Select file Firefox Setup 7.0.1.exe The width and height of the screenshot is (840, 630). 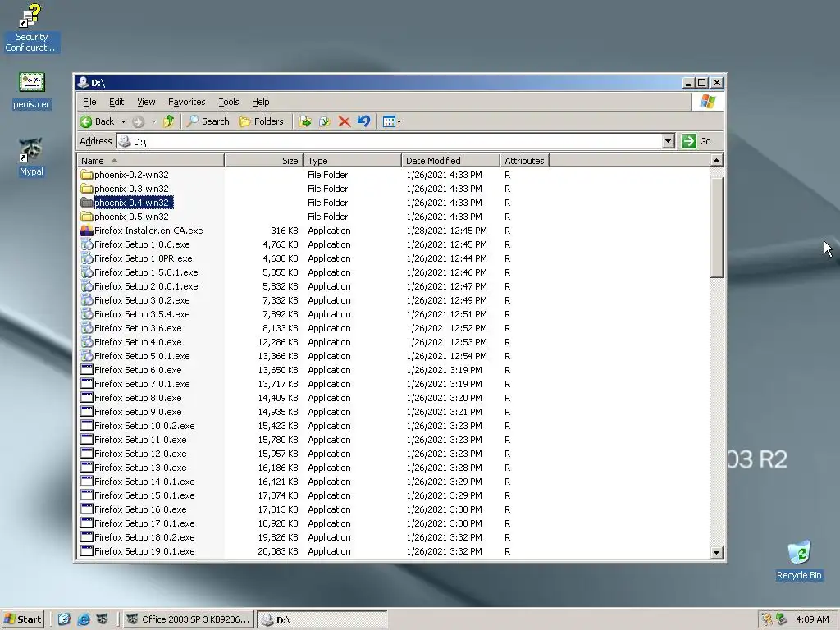pyautogui.click(x=142, y=384)
